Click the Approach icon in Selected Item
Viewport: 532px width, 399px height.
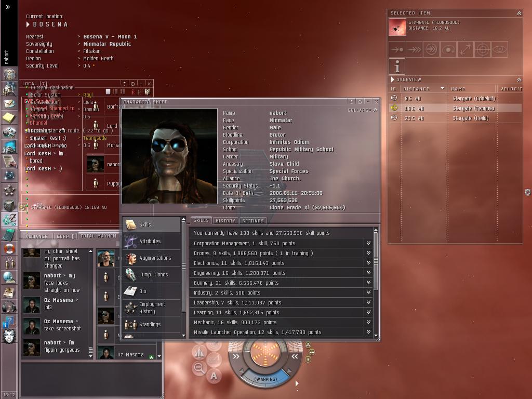point(396,49)
